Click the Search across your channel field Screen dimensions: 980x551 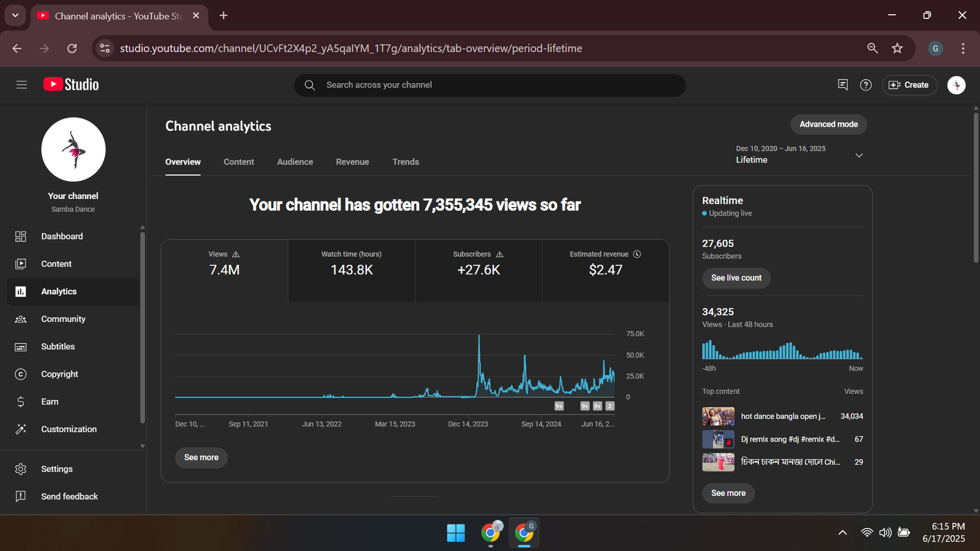[490, 85]
